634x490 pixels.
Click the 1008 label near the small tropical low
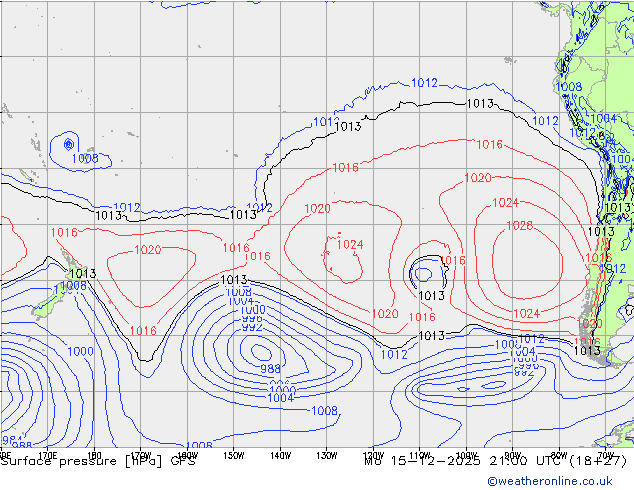point(85,158)
